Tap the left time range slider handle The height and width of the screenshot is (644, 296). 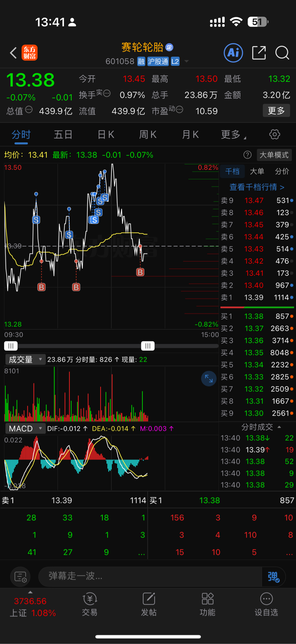click(x=11, y=346)
